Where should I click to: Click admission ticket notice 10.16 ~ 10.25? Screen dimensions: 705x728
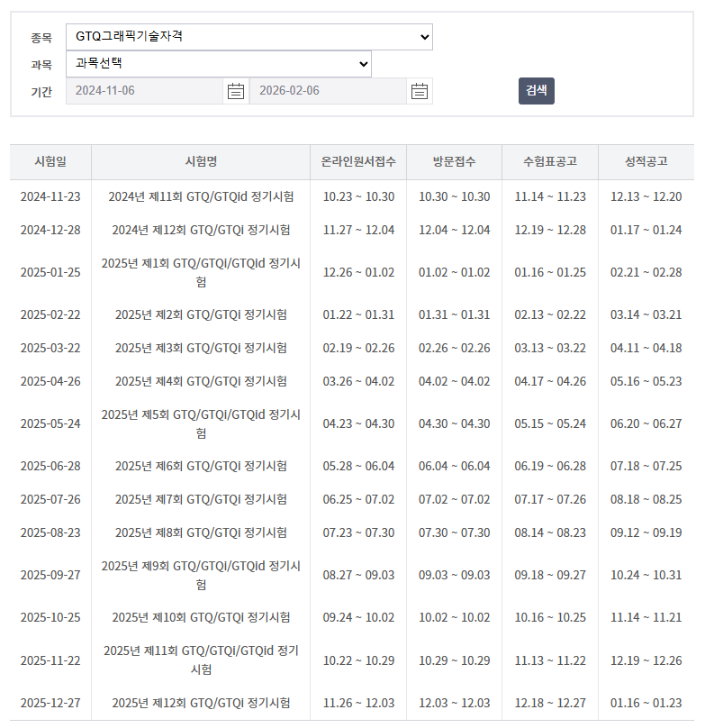point(550,617)
